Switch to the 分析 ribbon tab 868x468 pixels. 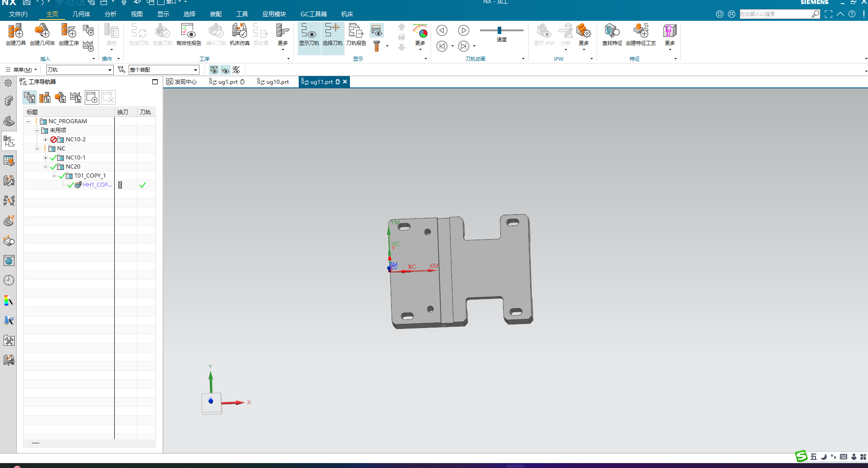pyautogui.click(x=111, y=14)
